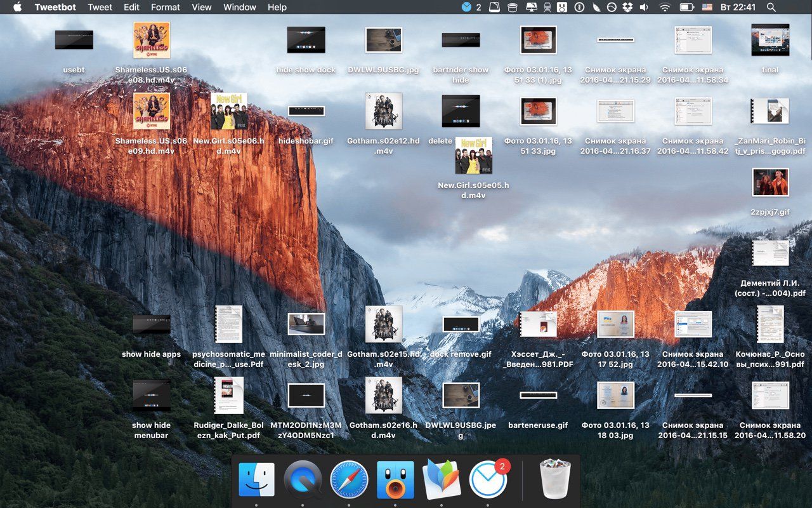Select New.Girl.s05e05.hd.m4v video file
812x508 pixels.
coord(474,156)
